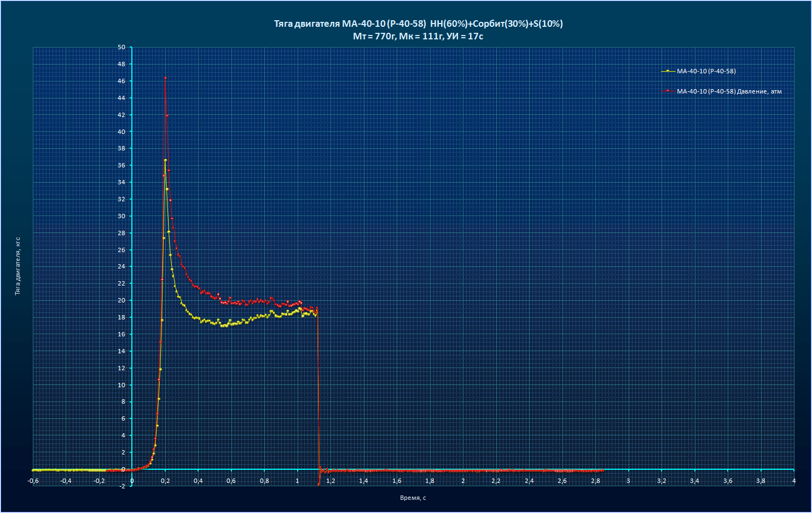Image resolution: width=812 pixels, height=513 pixels.
Task: Click y-axis label 36
Action: pos(121,165)
